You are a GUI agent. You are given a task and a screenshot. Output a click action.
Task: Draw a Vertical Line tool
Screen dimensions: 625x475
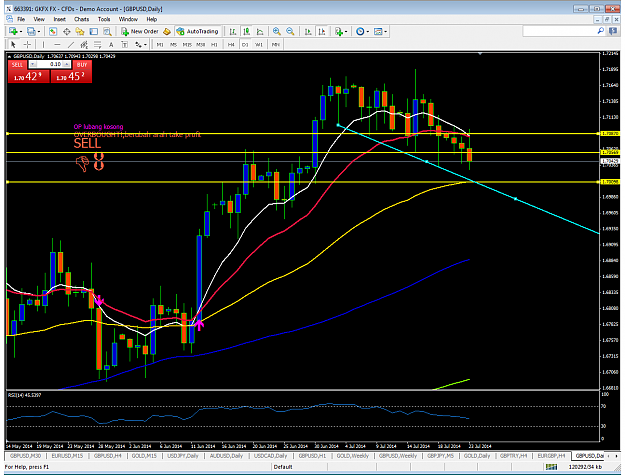click(43, 45)
